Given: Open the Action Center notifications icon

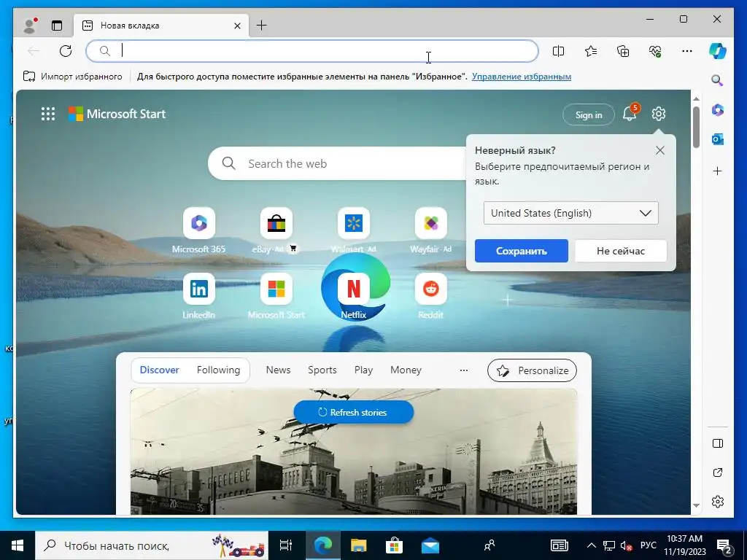Looking at the screenshot, I should point(724,546).
